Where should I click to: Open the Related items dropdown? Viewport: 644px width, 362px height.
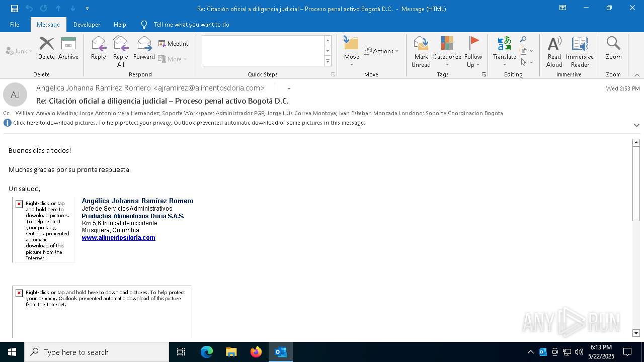(526, 51)
